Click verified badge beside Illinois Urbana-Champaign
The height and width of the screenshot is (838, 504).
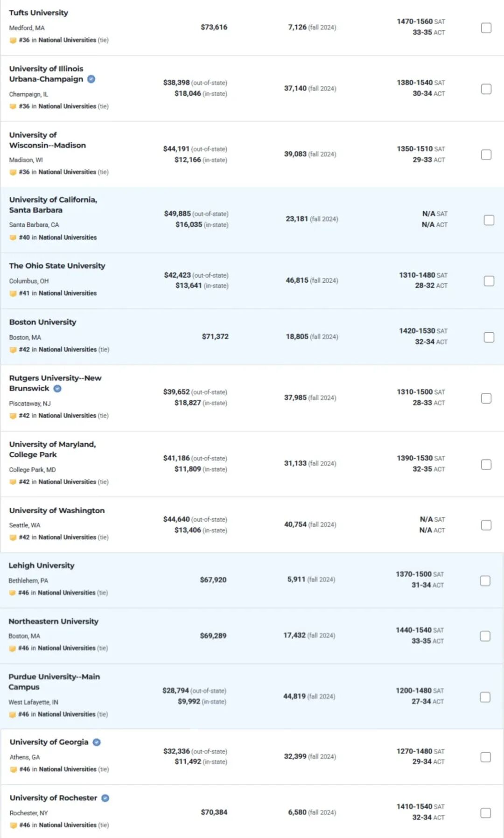[x=91, y=79]
